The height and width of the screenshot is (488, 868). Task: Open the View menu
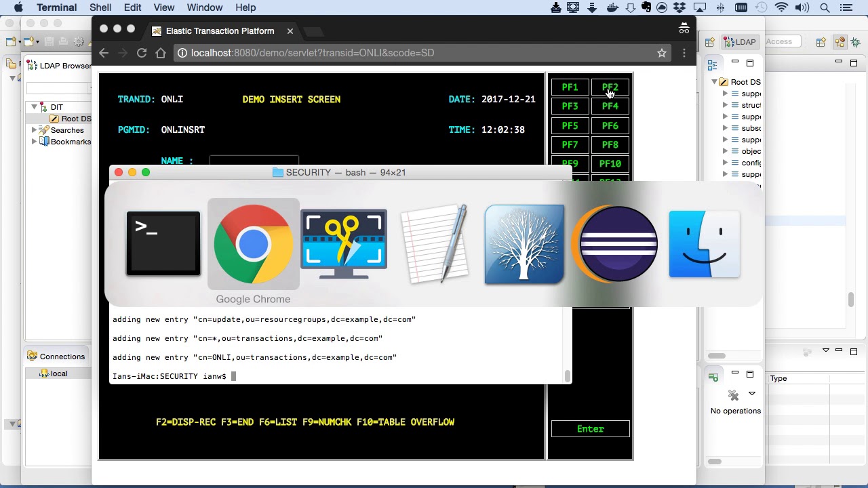164,7
